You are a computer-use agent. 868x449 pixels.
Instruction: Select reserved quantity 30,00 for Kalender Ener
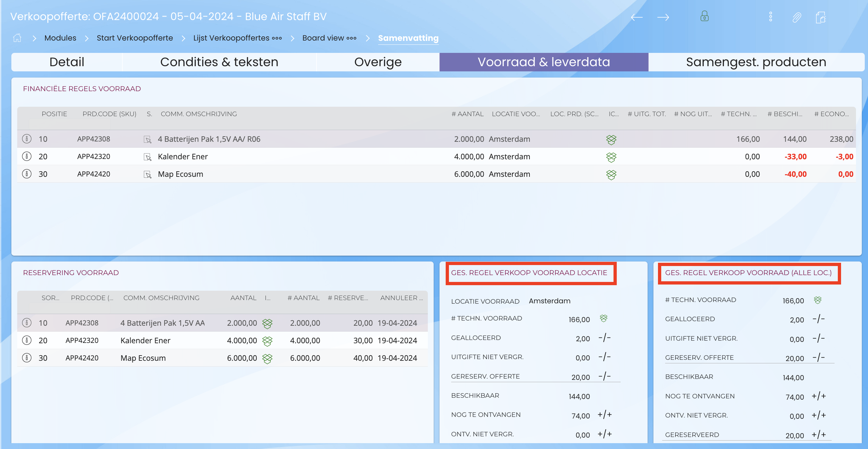(363, 341)
